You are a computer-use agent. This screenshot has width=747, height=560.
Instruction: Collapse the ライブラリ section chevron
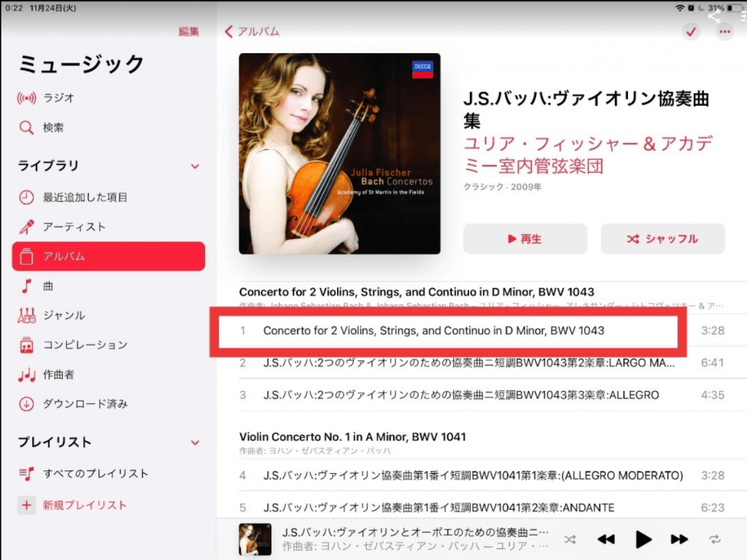pyautogui.click(x=195, y=166)
